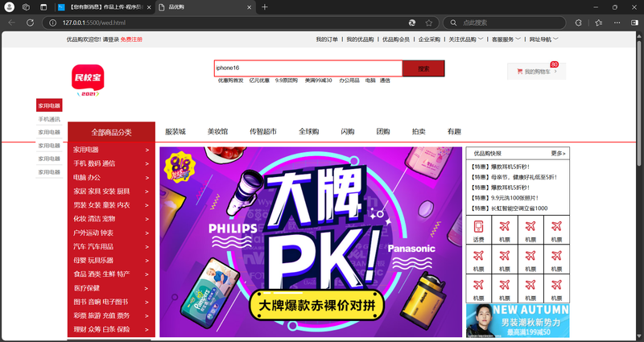The image size is (644, 342).
Task: Open 我的优品购 in the top bar
Action: point(360,39)
